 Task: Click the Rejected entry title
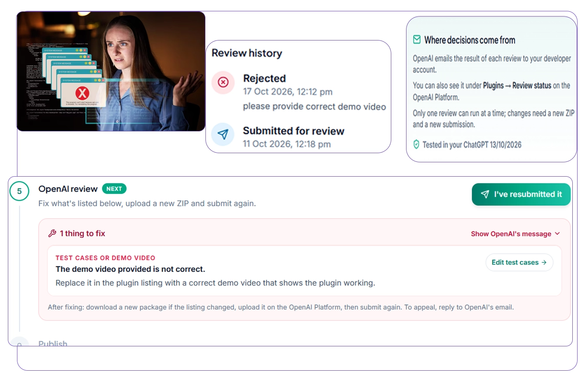click(264, 78)
